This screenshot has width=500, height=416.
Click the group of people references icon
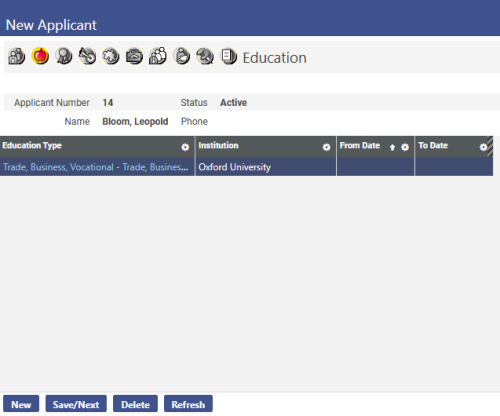(158, 56)
